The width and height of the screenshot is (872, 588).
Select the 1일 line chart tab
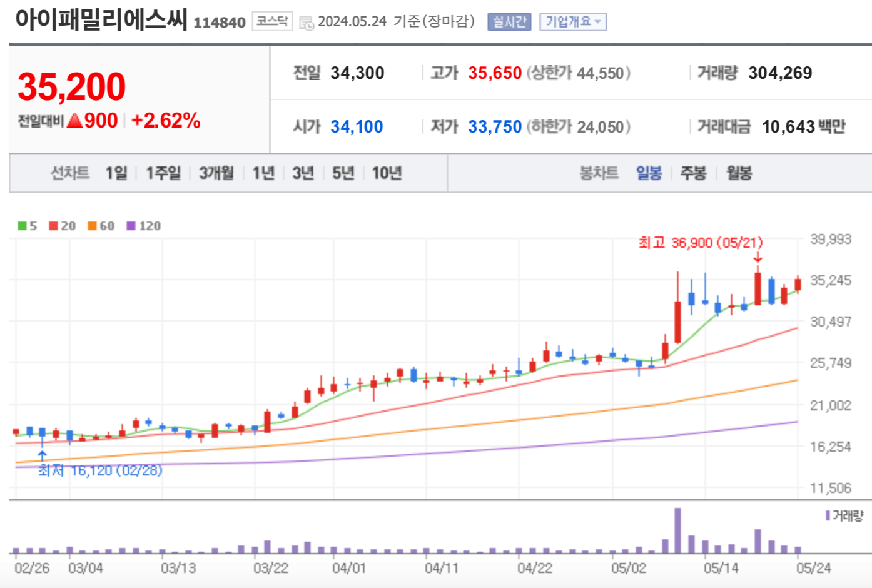pos(116,173)
